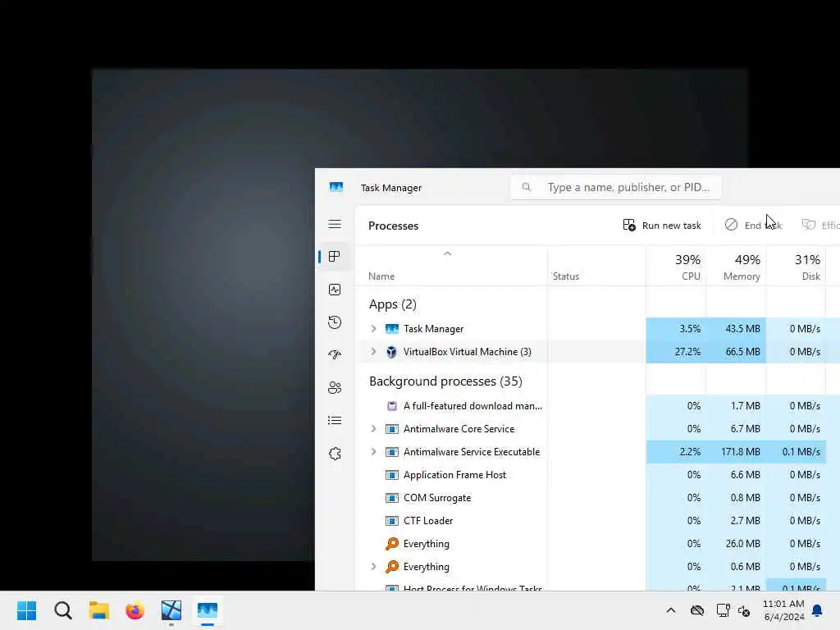
Task: Open the Performance page from sidebar
Action: pyautogui.click(x=335, y=290)
